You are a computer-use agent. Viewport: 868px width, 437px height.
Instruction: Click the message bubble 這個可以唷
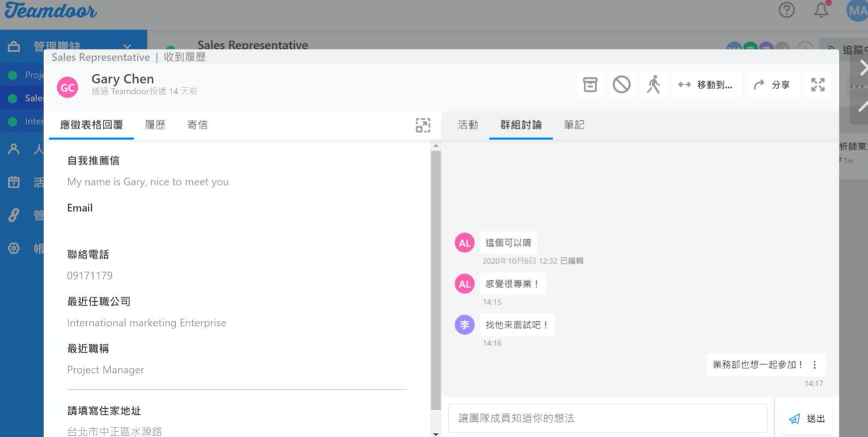[508, 243]
